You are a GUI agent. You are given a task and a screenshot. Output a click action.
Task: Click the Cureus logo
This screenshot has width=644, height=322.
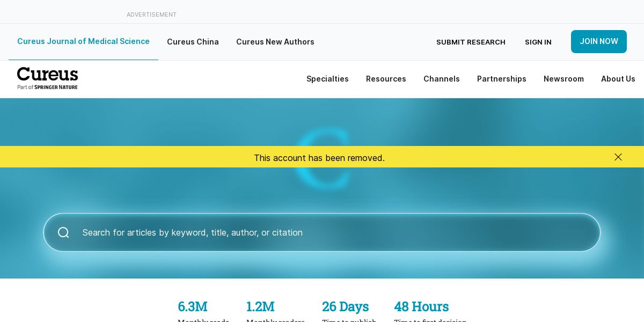coord(47,78)
